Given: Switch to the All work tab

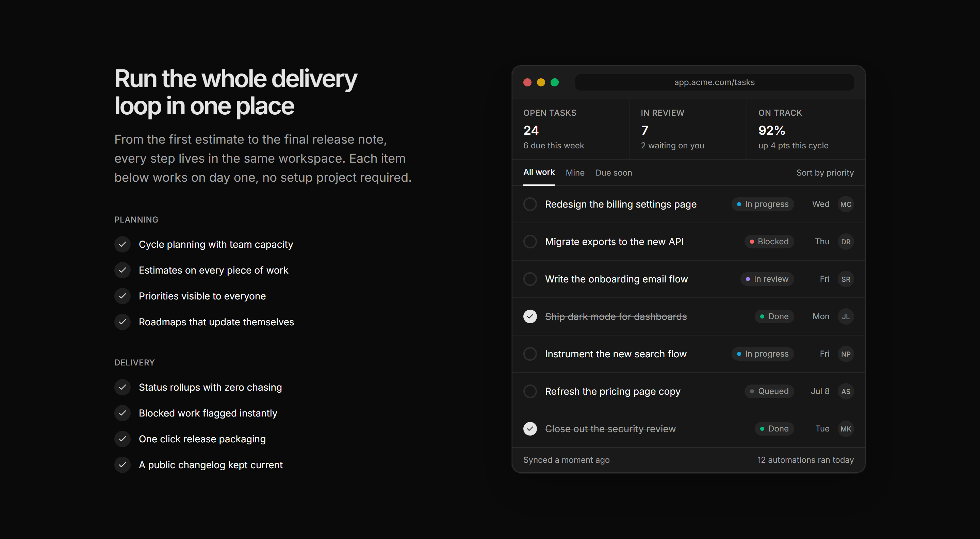Looking at the screenshot, I should coord(539,172).
